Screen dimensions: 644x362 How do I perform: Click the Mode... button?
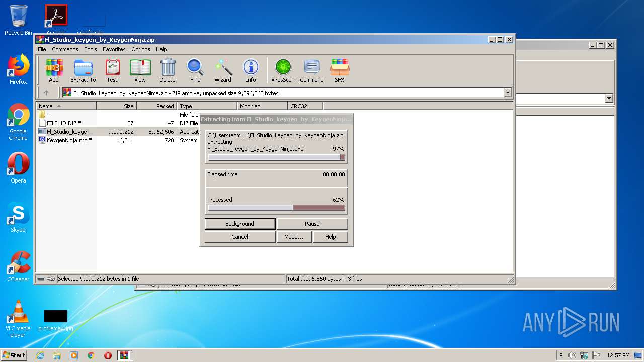coord(294,237)
